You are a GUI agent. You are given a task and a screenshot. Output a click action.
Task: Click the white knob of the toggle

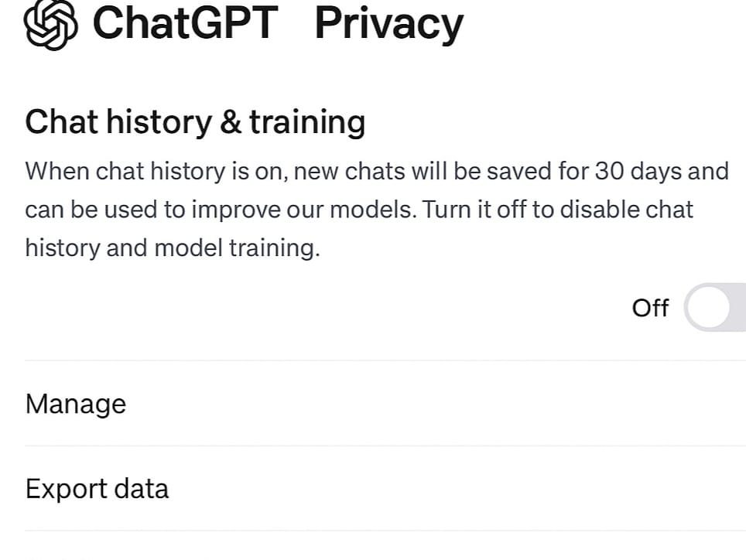tap(709, 308)
